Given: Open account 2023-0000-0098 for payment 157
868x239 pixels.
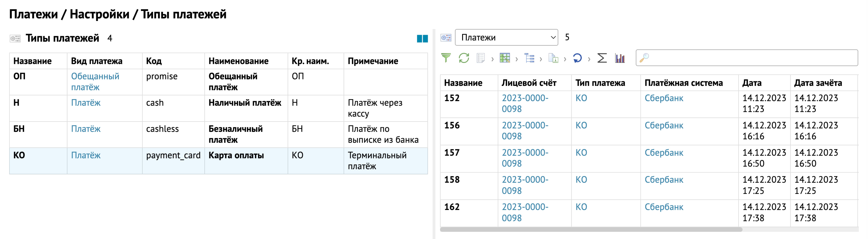Looking at the screenshot, I should point(525,158).
